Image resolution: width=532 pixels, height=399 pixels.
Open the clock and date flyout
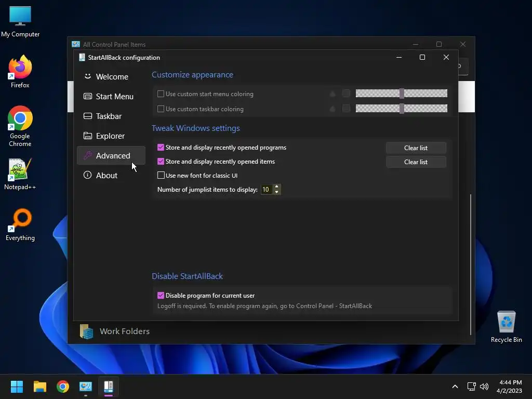510,387
